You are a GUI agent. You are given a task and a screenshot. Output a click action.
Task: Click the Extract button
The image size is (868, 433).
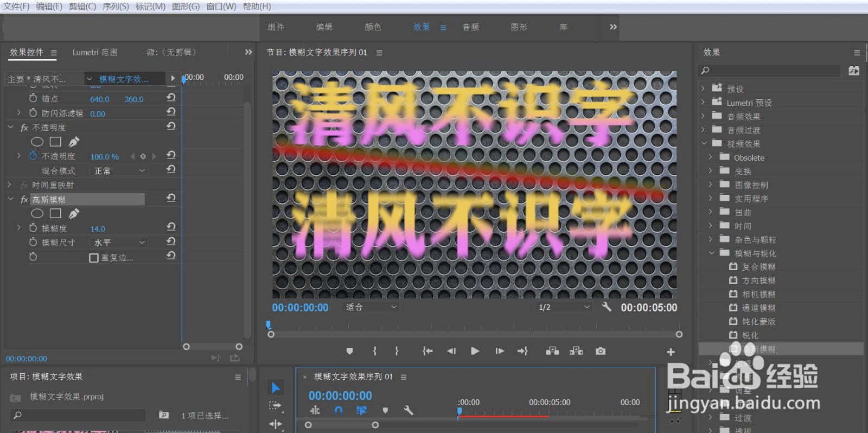576,351
